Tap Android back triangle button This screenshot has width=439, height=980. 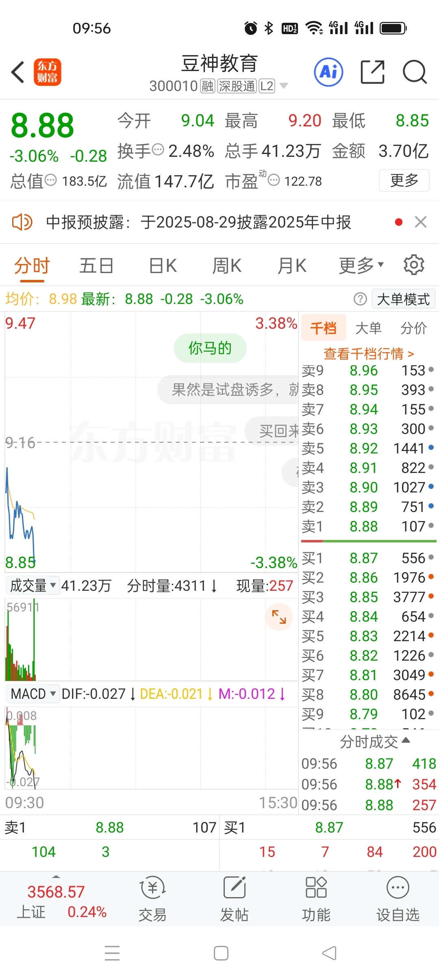point(329,953)
